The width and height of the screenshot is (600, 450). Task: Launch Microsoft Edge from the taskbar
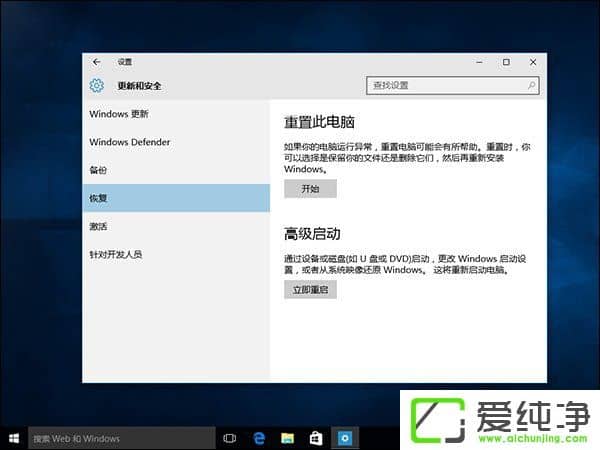pyautogui.click(x=258, y=438)
